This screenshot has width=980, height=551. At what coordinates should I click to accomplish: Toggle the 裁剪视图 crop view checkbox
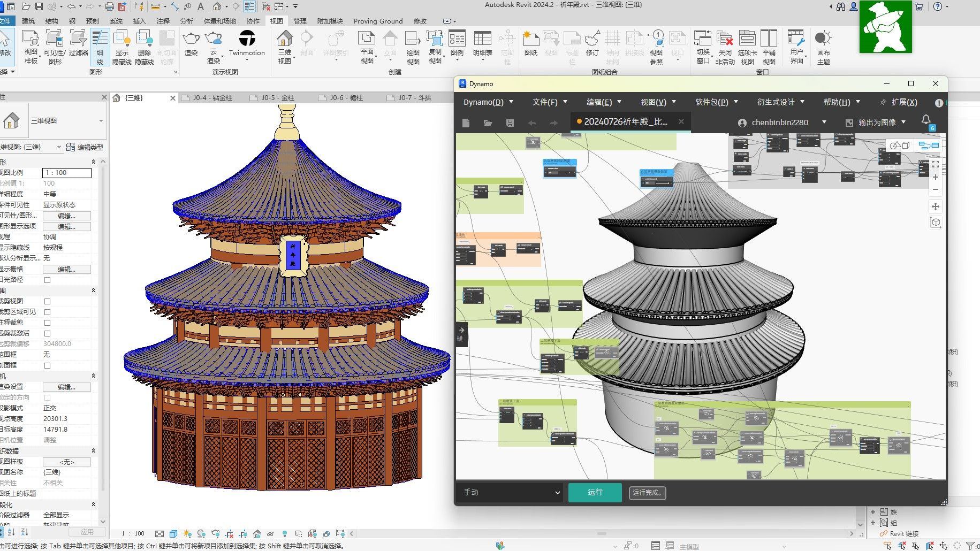click(47, 301)
